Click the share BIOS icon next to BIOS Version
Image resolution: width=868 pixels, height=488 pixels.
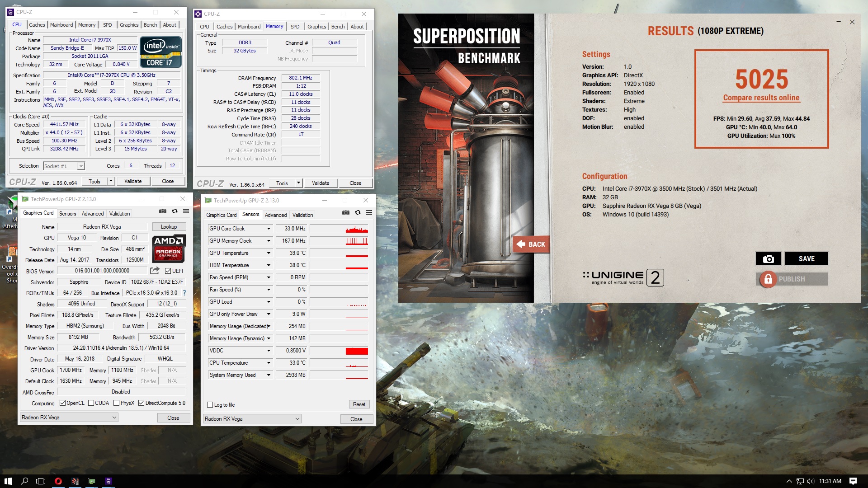click(155, 271)
